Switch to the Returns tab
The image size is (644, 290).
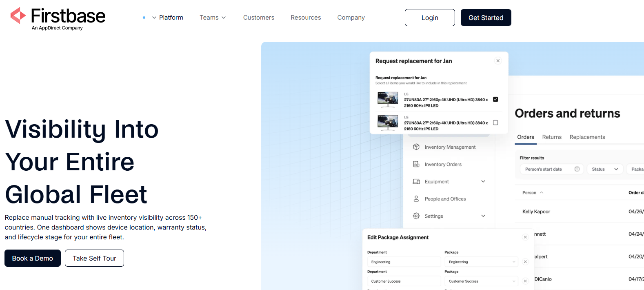click(552, 137)
